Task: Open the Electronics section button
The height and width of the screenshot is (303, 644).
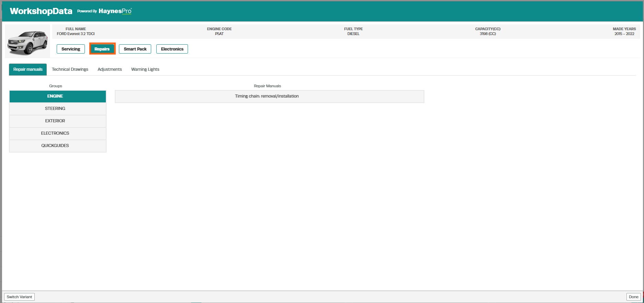Action: point(172,49)
